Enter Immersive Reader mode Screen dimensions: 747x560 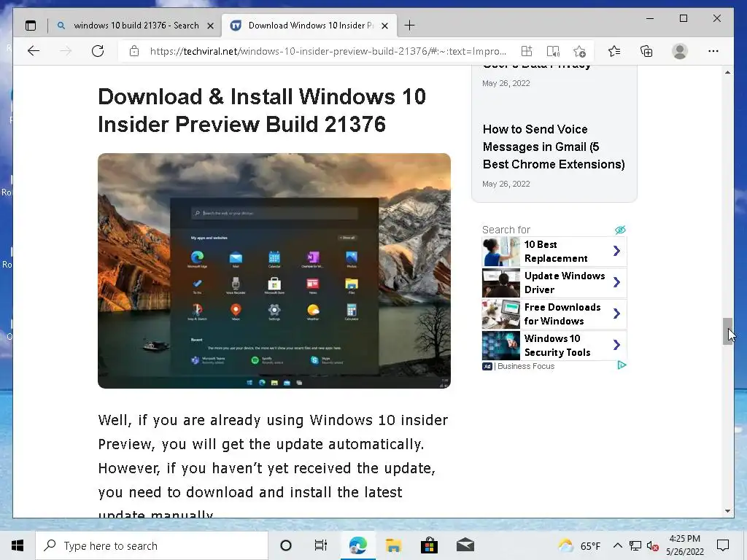(553, 51)
